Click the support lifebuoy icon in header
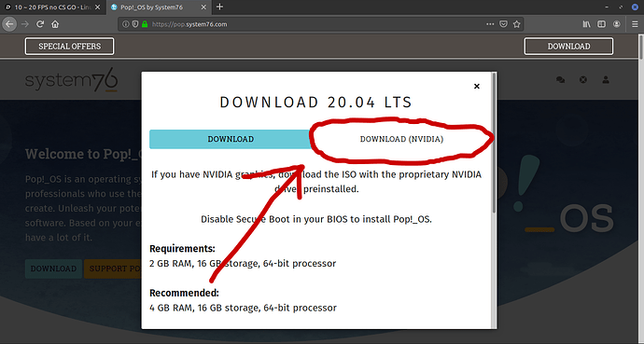This screenshot has width=644, height=344. coord(582,80)
